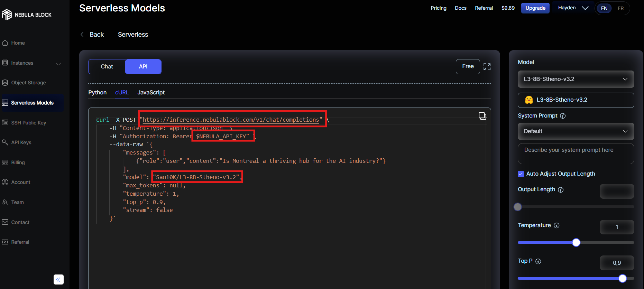
Task: Expand the code panel to fullscreen
Action: pos(487,67)
